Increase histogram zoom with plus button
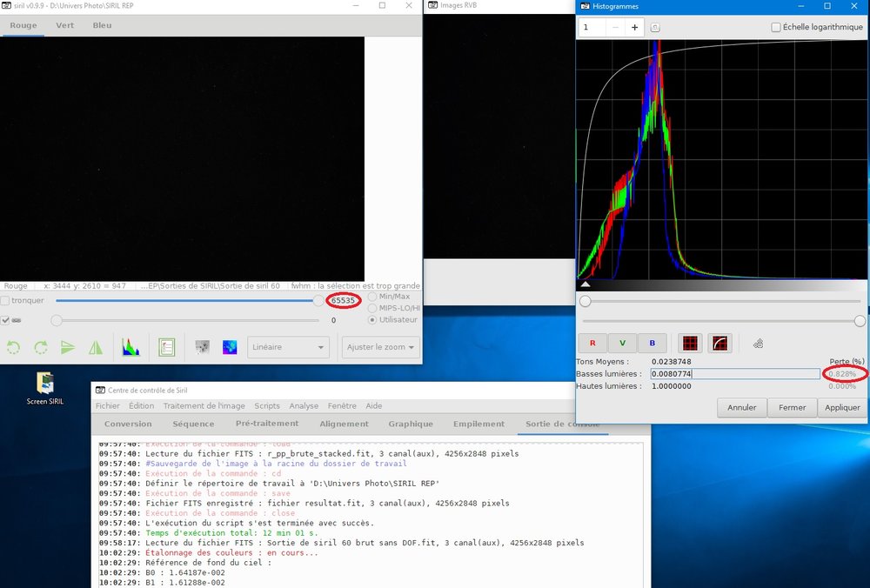 pyautogui.click(x=635, y=27)
